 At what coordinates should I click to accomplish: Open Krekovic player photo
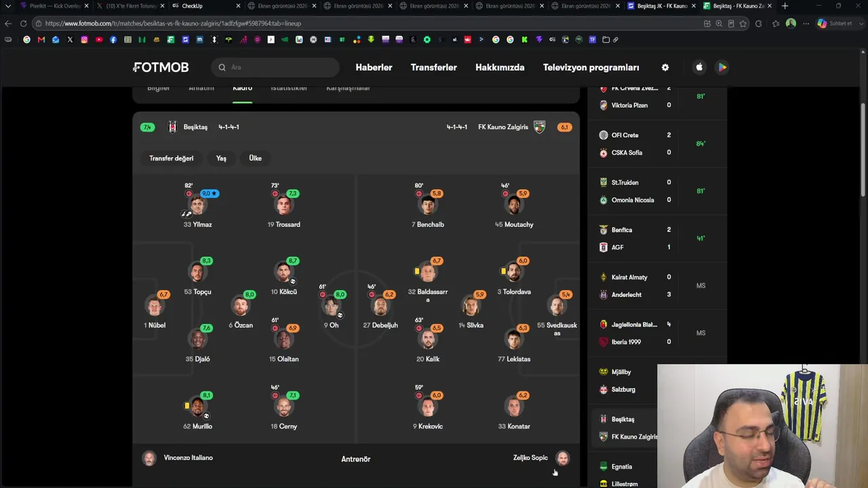(427, 407)
